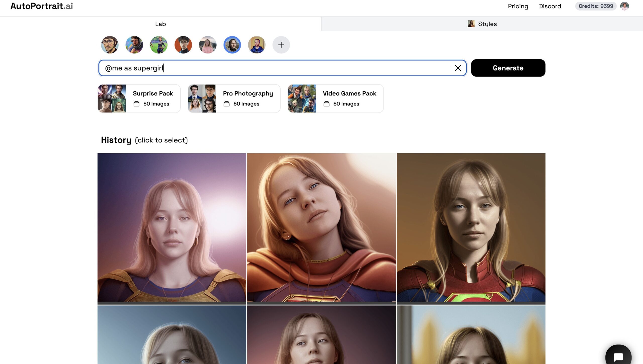Open the Pro Photography pack
This screenshot has height=364, width=643.
(234, 98)
